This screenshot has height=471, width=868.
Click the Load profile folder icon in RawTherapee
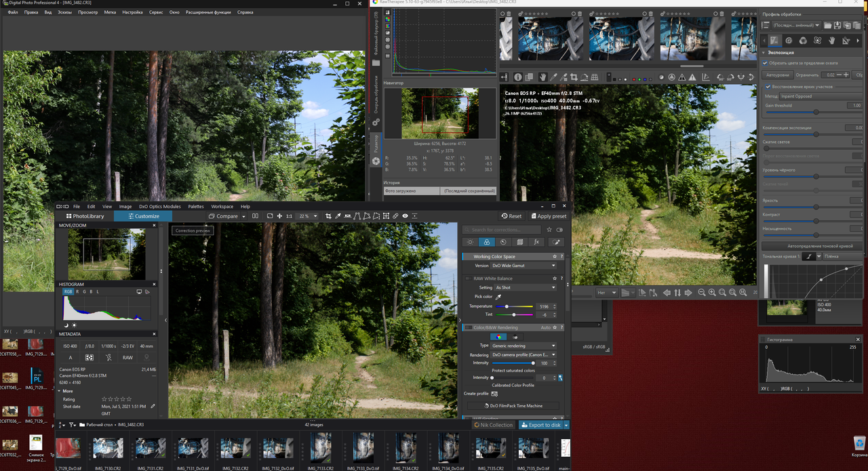click(x=827, y=26)
